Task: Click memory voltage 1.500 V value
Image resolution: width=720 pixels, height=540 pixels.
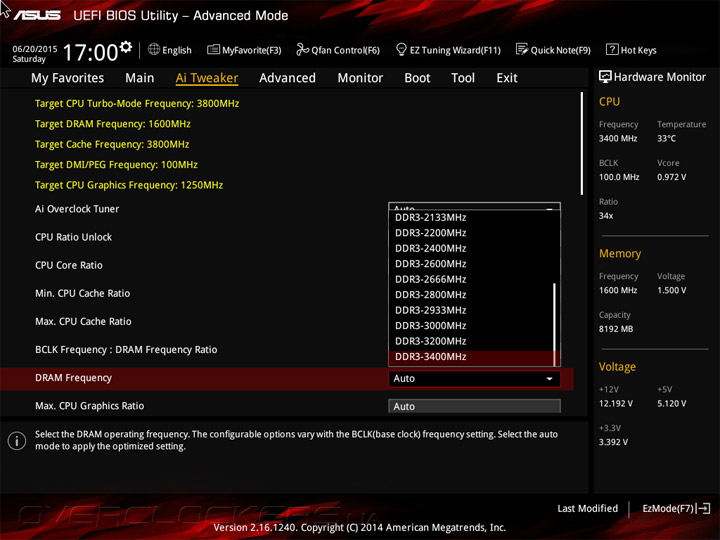Action: pos(671,290)
